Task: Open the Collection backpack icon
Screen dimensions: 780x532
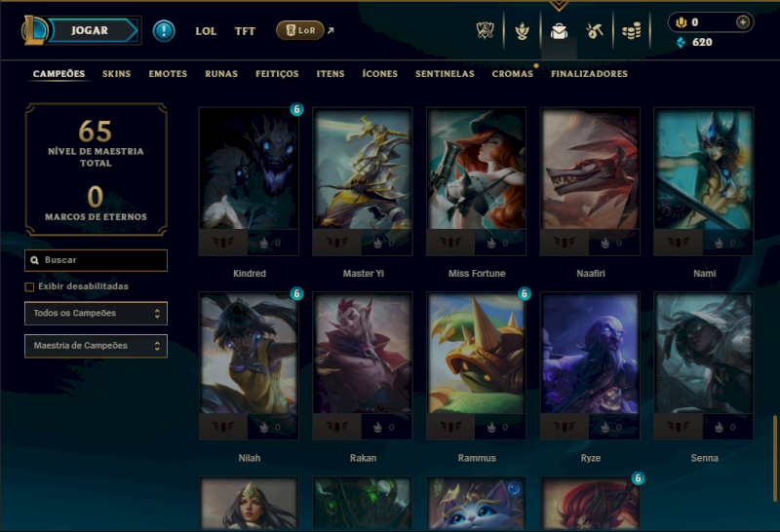Action: [x=559, y=31]
